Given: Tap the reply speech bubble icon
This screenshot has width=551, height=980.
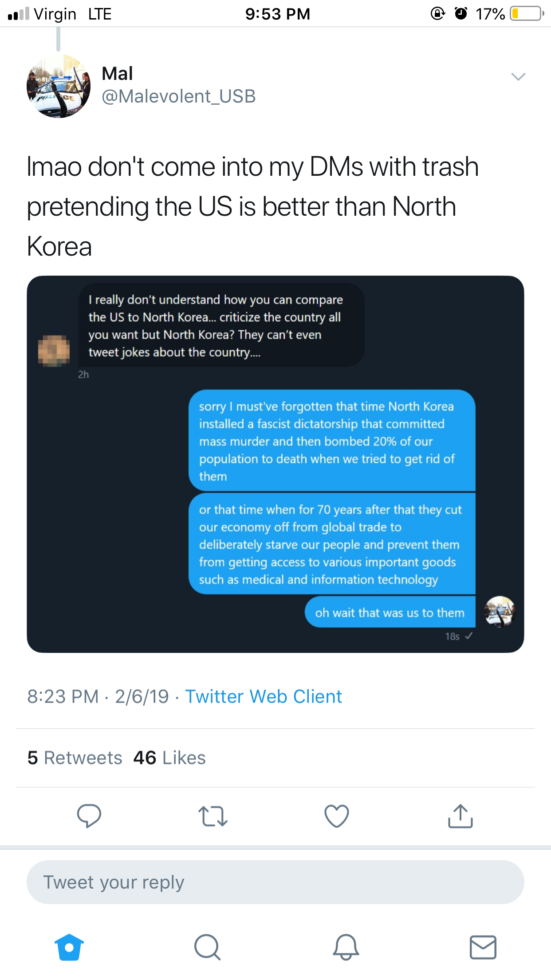Looking at the screenshot, I should click(89, 816).
